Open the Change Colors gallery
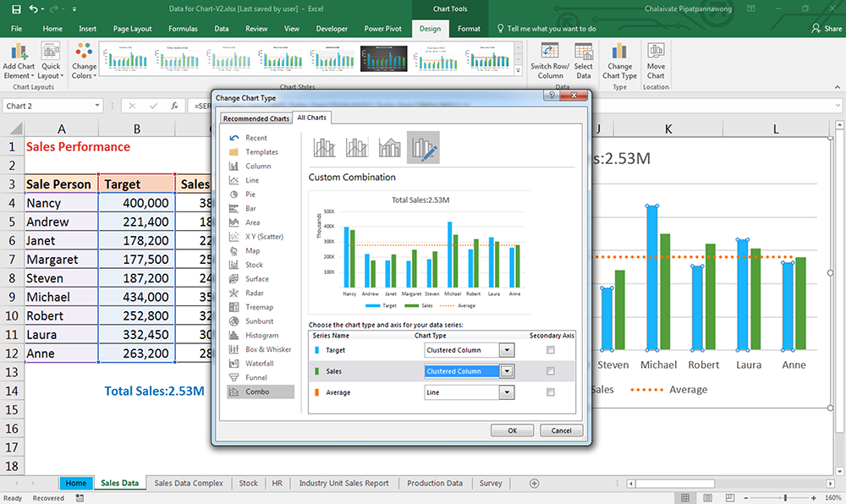Viewport: 846px width, 504px height. pyautogui.click(x=83, y=63)
